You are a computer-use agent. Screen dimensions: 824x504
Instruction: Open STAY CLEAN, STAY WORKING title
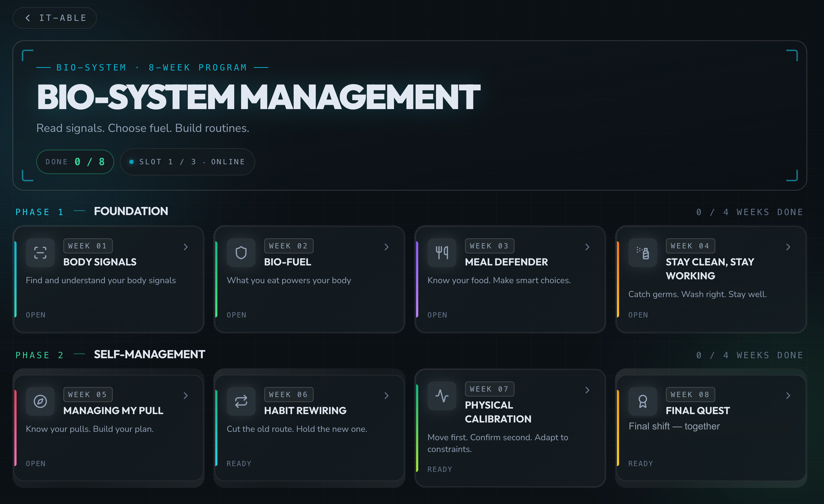click(710, 269)
